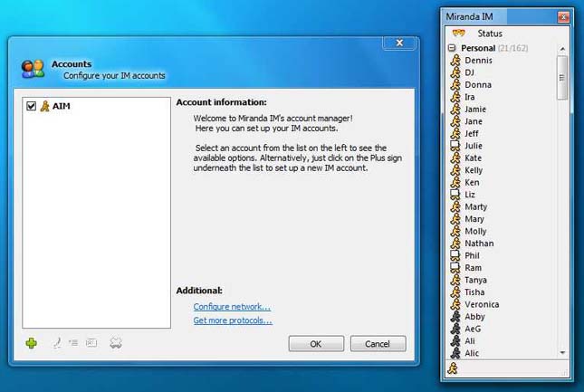Image resolution: width=584 pixels, height=392 pixels.
Task: Select contact Molly
Action: 475,231
